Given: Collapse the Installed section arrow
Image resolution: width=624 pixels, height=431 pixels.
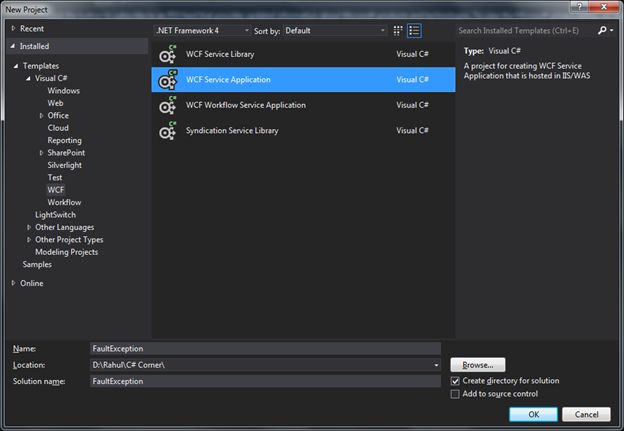Looking at the screenshot, I should 13,46.
